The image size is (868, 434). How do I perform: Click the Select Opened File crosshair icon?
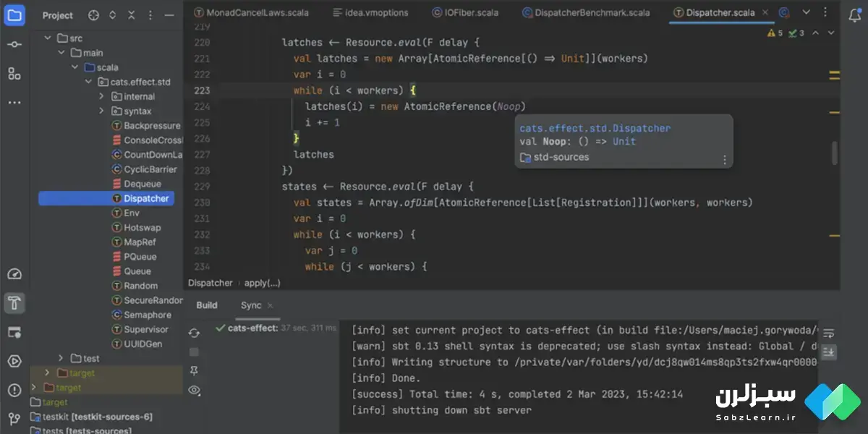point(93,15)
